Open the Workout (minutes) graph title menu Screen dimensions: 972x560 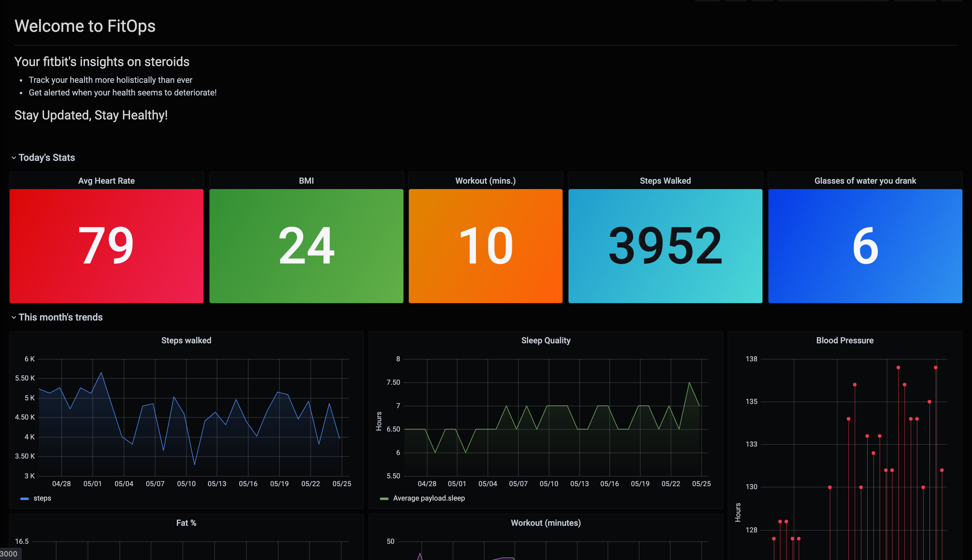(545, 523)
